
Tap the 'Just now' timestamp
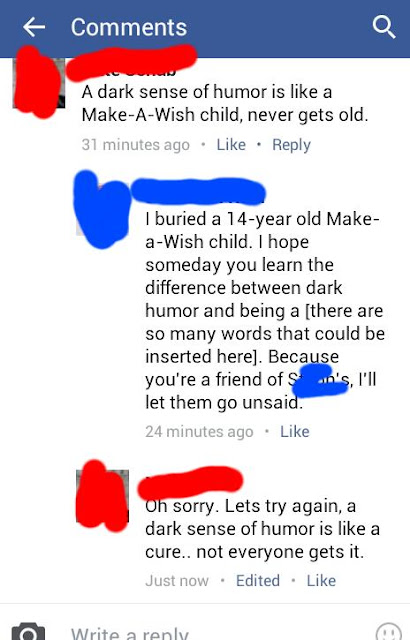tap(177, 580)
